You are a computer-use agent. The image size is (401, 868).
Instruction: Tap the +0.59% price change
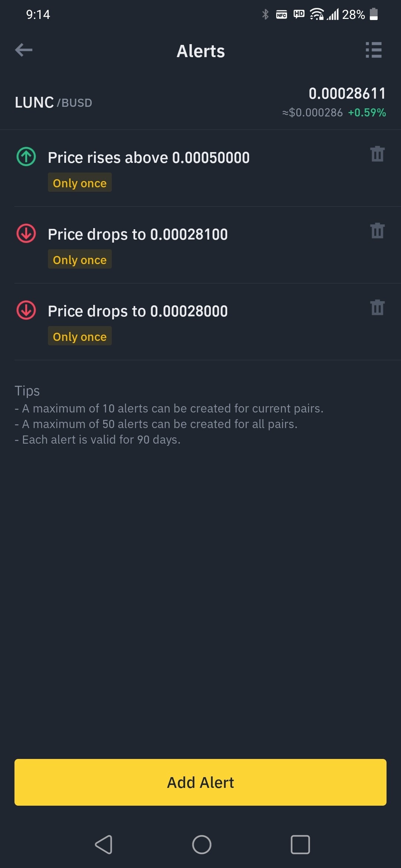tap(367, 113)
